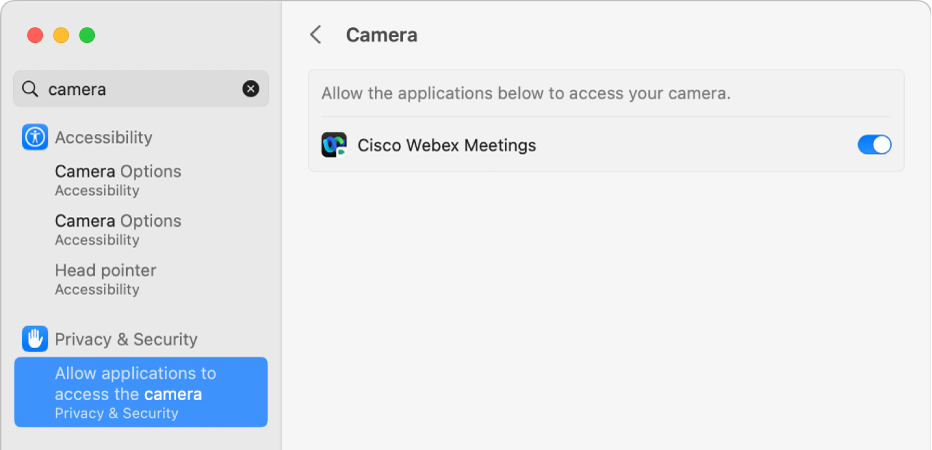
Task: Open the second Camera Options search result
Action: click(118, 229)
